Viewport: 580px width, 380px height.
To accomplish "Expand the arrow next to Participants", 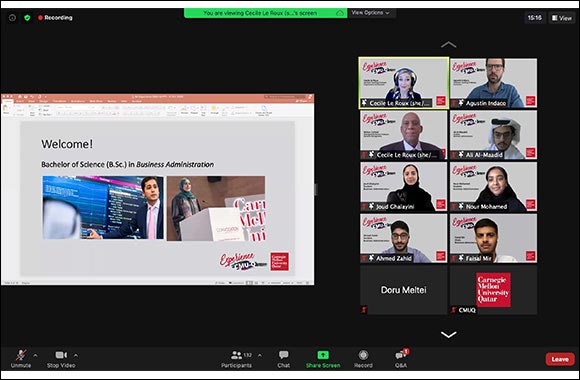I will (x=260, y=356).
